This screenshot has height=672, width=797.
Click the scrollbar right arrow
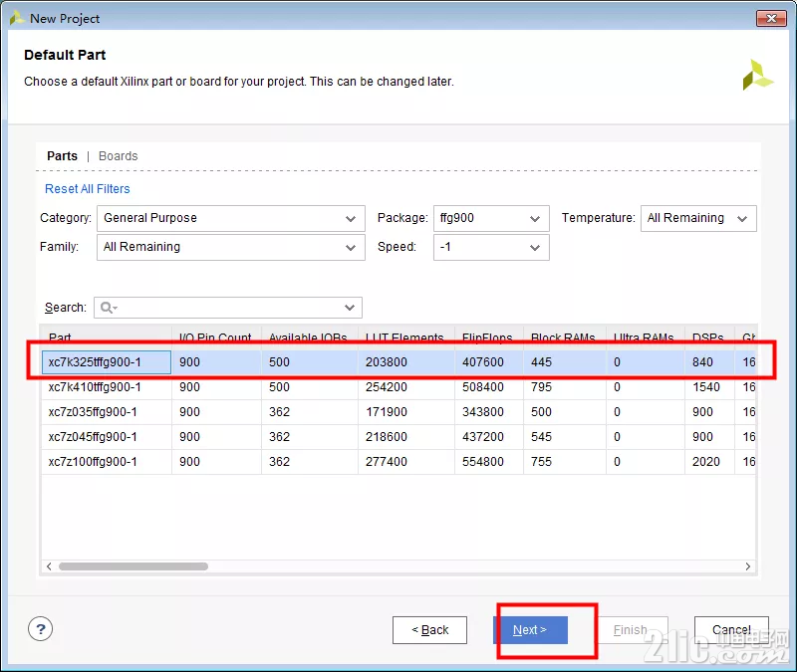pos(748,566)
